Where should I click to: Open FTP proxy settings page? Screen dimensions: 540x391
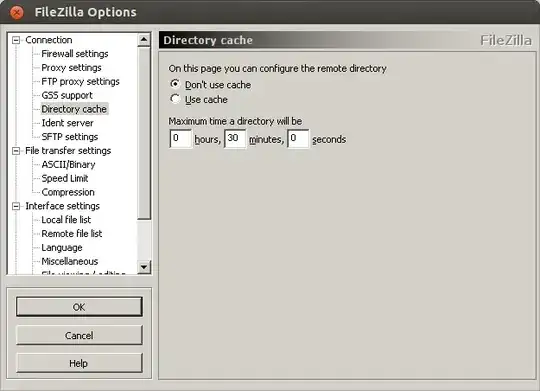(x=80, y=81)
